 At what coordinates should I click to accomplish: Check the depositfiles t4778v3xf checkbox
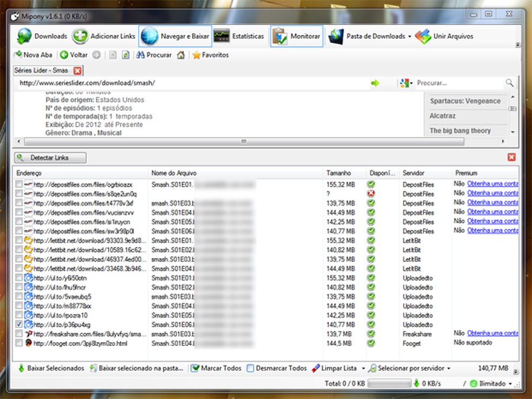pos(19,203)
